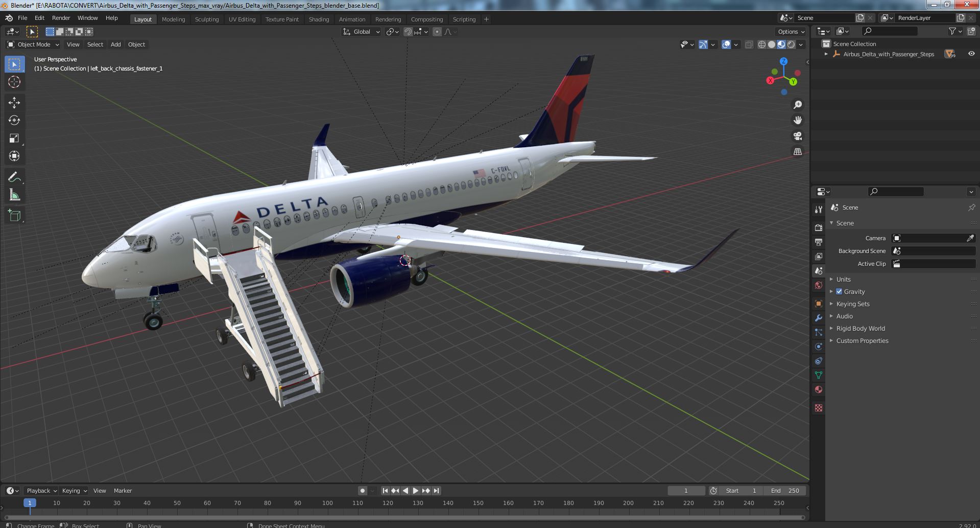Image resolution: width=980 pixels, height=528 pixels.
Task: Open the Particle properties tab
Action: 819,332
